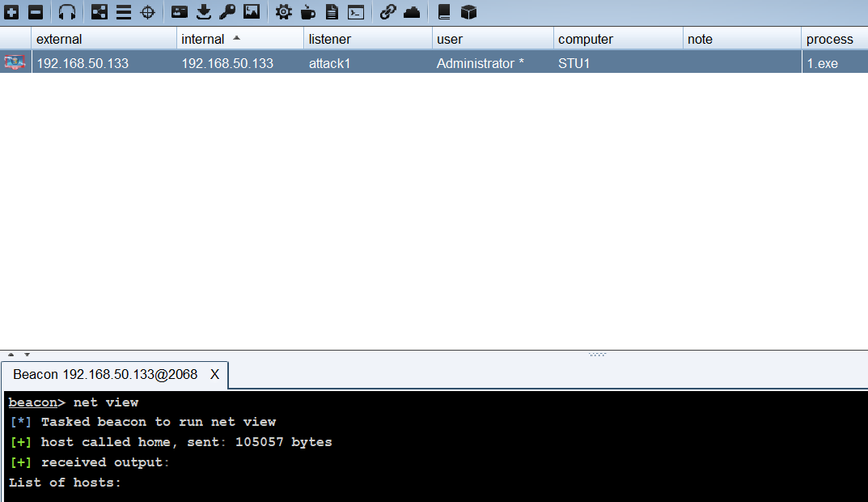Click the disconnect from team server minus icon
This screenshot has width=868, height=502.
(36, 12)
